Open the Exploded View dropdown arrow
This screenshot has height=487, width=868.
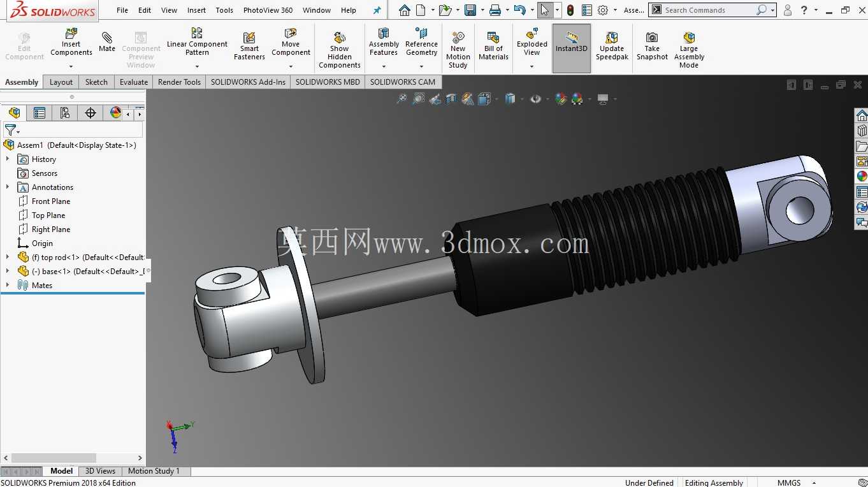532,66
